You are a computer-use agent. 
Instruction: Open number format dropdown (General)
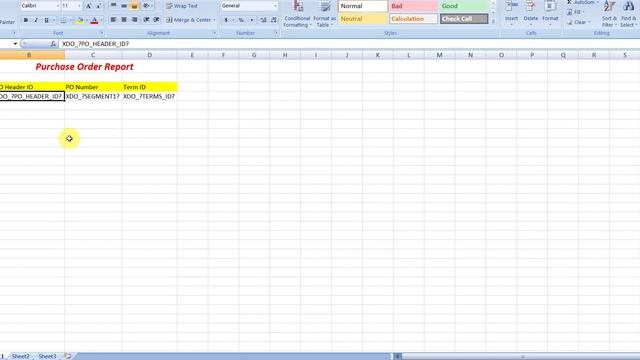(275, 6)
